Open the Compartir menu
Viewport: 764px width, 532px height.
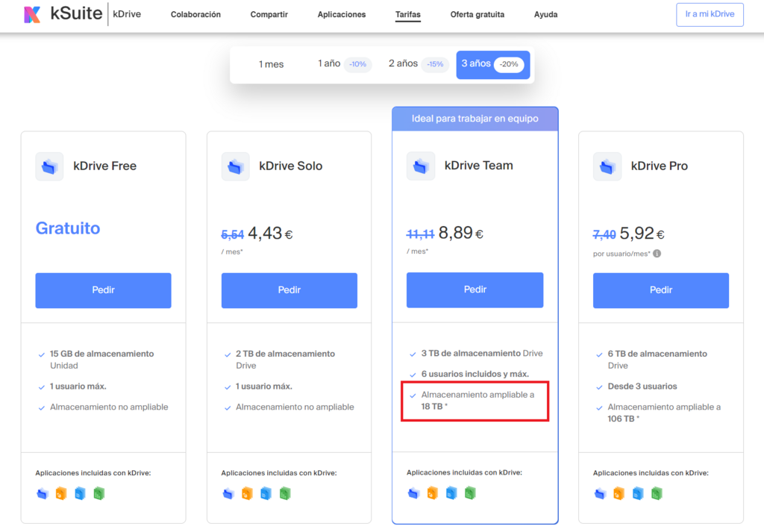point(269,15)
